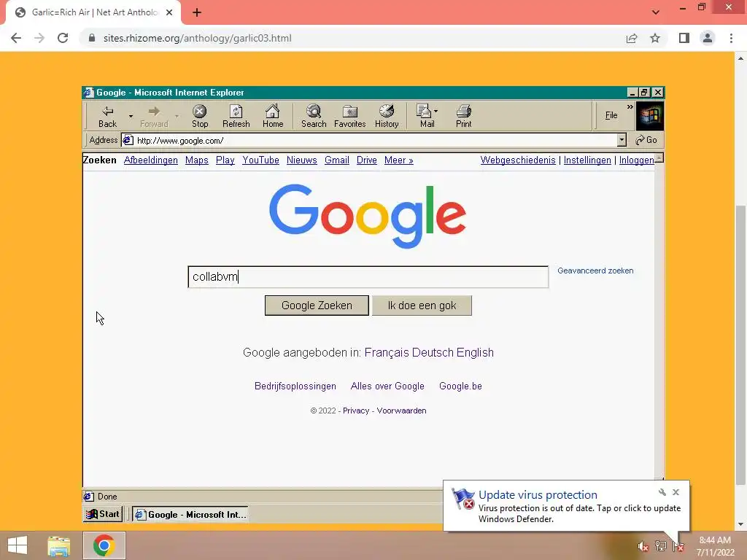Image resolution: width=747 pixels, height=560 pixels.
Task: Click the Chrome icon on taskbar
Action: (x=104, y=545)
